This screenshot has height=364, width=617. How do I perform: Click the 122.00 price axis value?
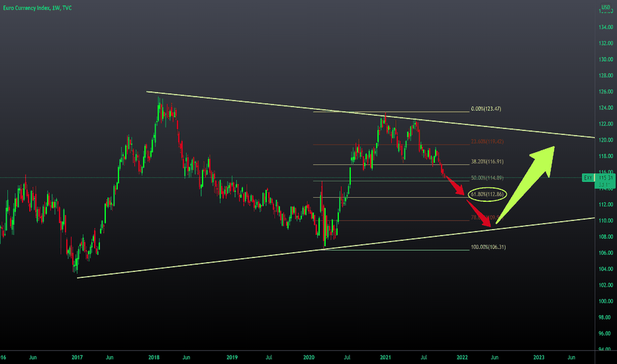click(x=606, y=124)
